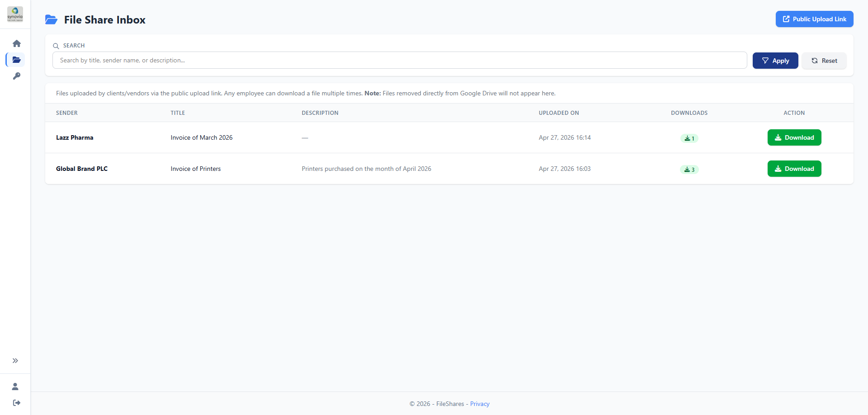Click the TITLE column header
Viewport: 868px width, 415px height.
pos(178,113)
